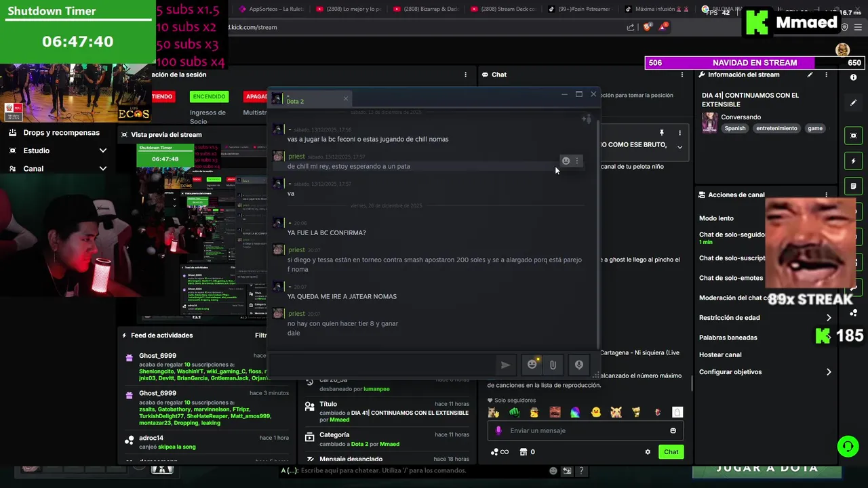Click the capture frame icon in the right sidebar
Viewport: 868px width, 488px height.
click(x=853, y=136)
